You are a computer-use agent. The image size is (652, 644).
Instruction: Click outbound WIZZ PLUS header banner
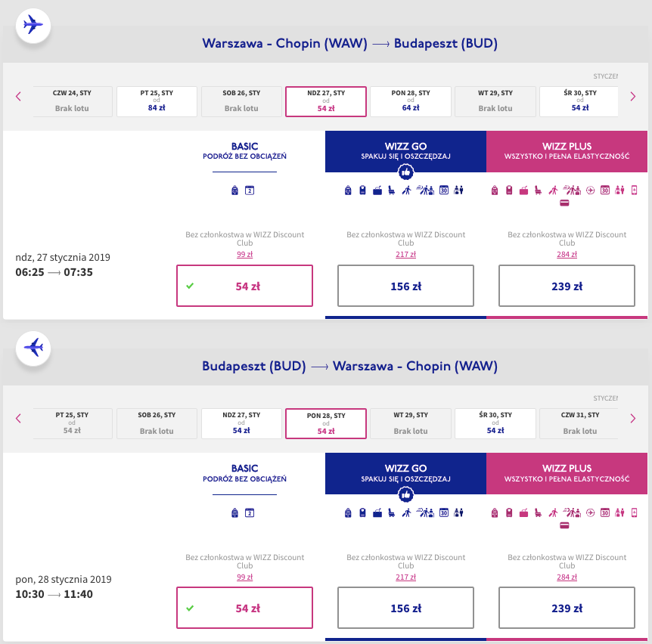coord(567,151)
